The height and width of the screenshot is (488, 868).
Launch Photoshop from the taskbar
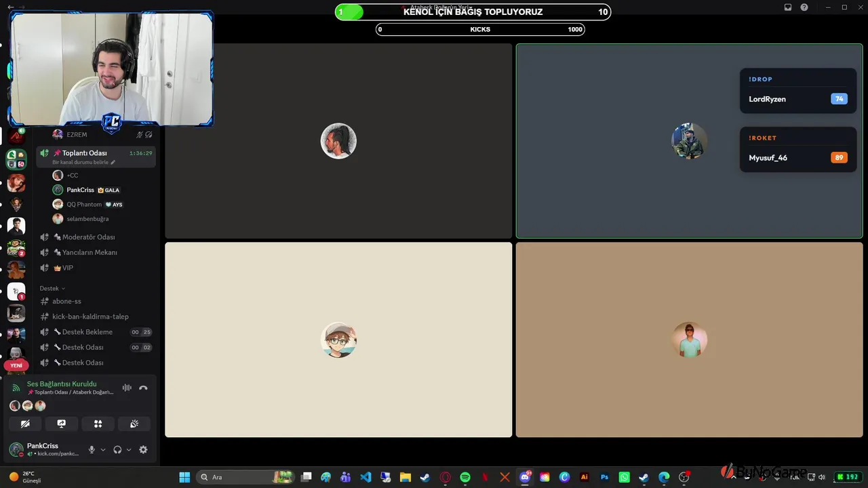point(604,477)
